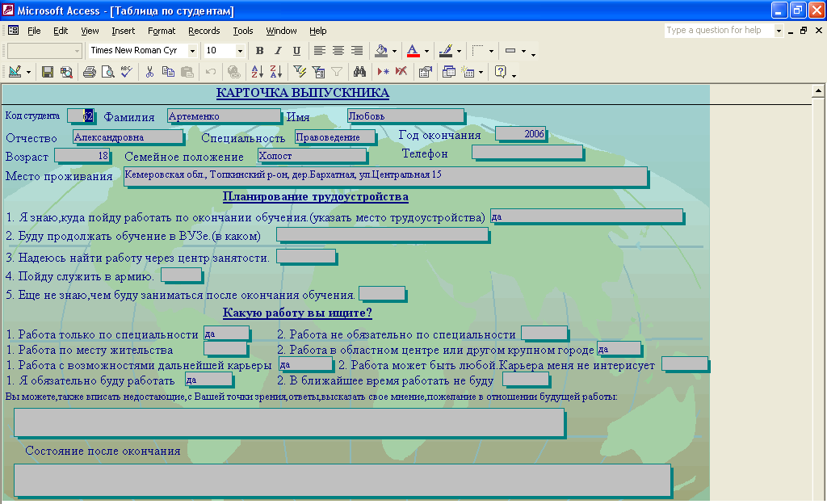The image size is (827, 504).
Task: Toggle Underline formatting
Action: [x=296, y=51]
